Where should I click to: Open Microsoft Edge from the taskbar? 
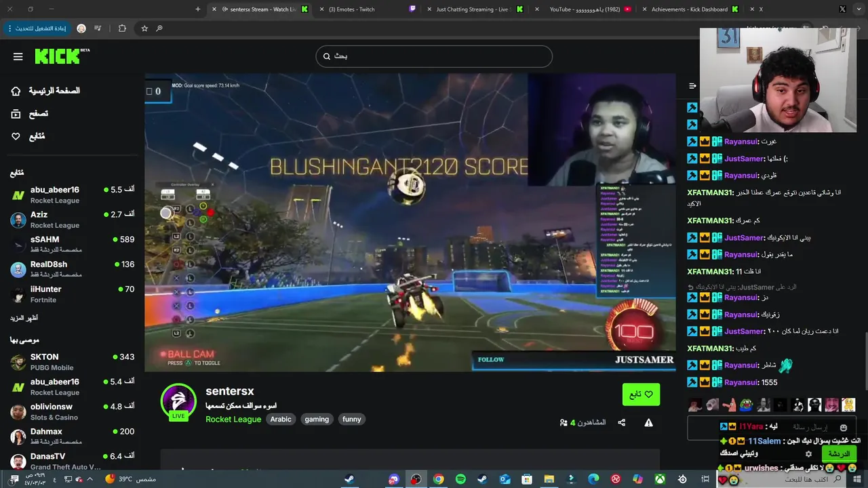[593, 479]
